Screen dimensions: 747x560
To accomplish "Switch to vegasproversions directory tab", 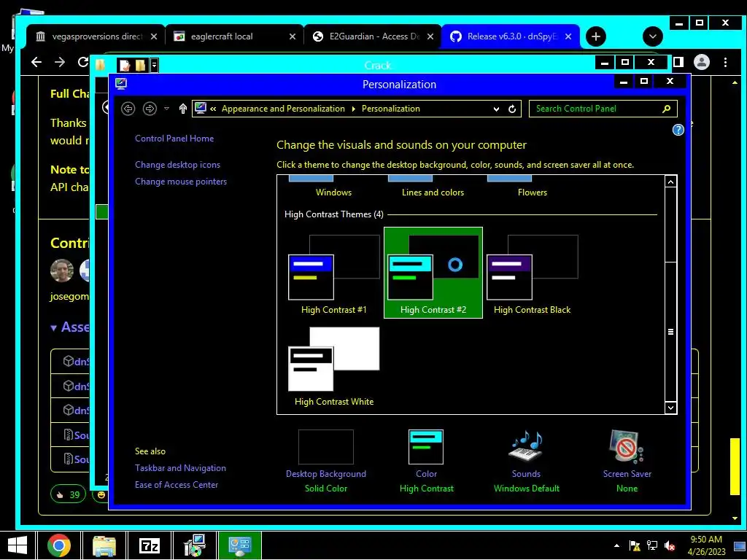I will click(96, 36).
